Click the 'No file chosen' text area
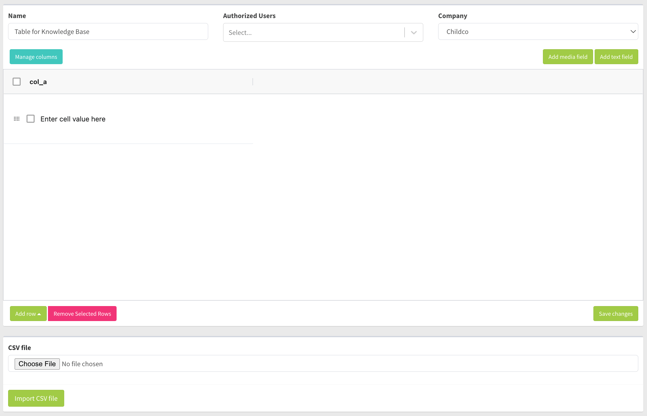The height and width of the screenshot is (416, 647). pyautogui.click(x=83, y=364)
